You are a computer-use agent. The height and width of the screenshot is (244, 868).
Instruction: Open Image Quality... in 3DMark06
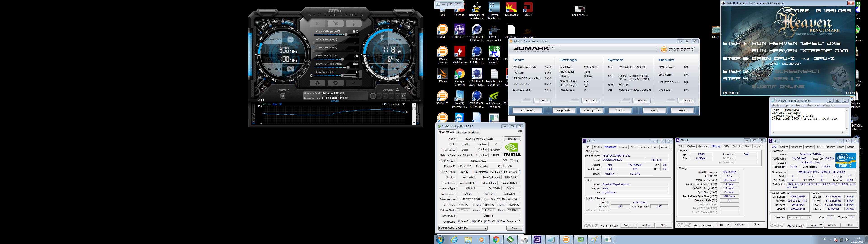pyautogui.click(x=564, y=110)
